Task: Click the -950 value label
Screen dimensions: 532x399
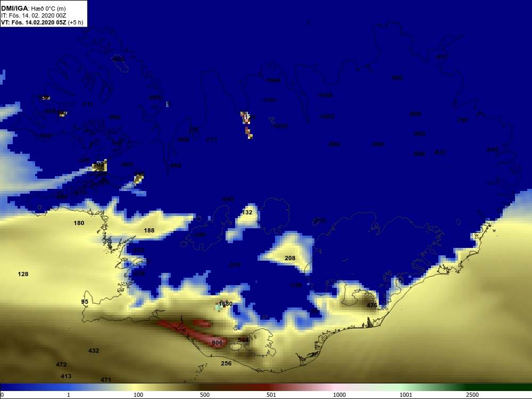Action: (378, 144)
